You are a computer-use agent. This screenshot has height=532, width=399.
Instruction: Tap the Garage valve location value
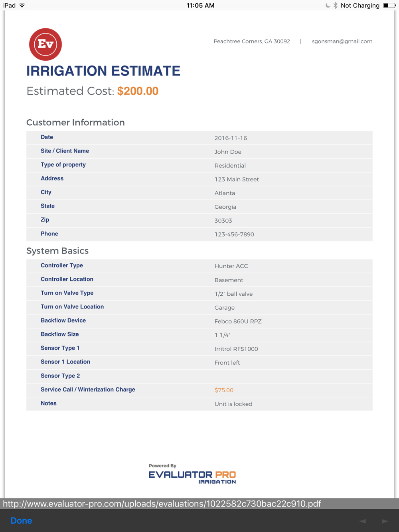[225, 308]
